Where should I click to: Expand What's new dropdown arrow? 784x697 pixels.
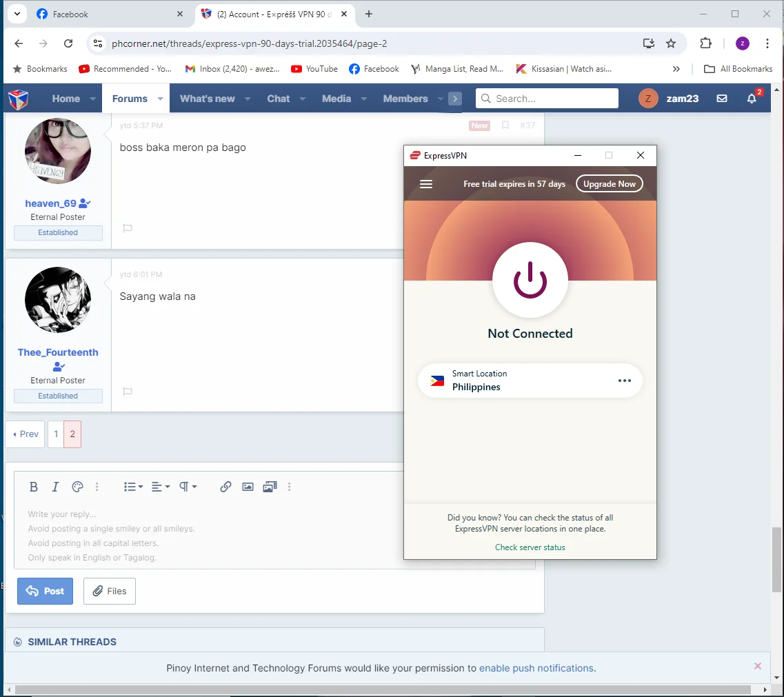tap(248, 99)
